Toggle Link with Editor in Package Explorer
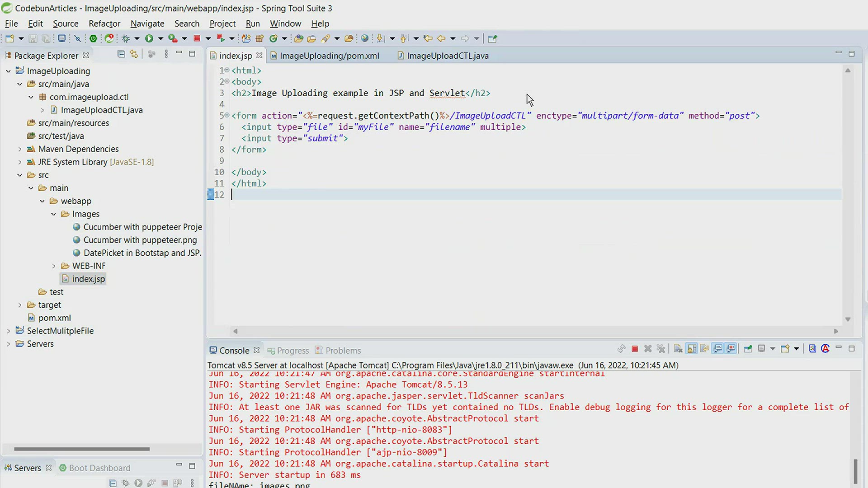The width and height of the screenshot is (868, 488). click(133, 54)
